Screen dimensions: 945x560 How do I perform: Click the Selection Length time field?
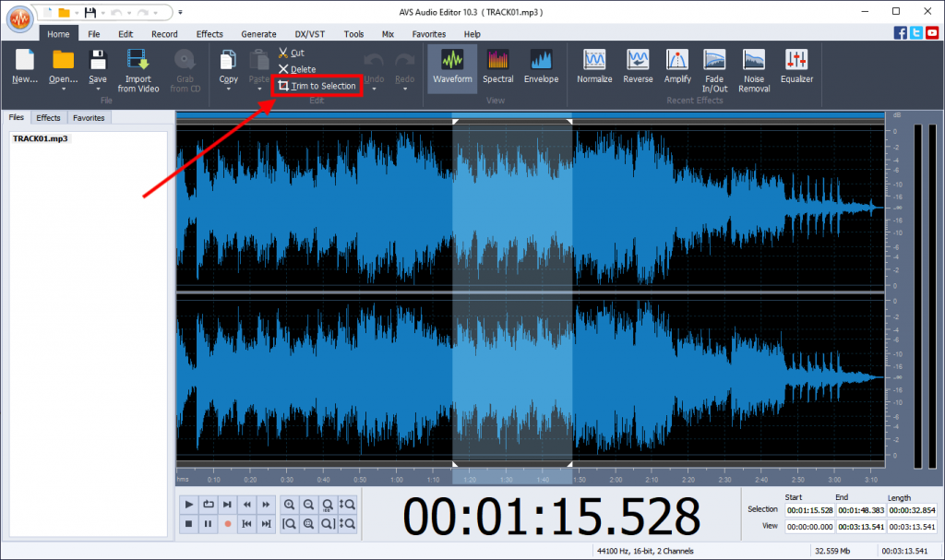pyautogui.click(x=913, y=510)
